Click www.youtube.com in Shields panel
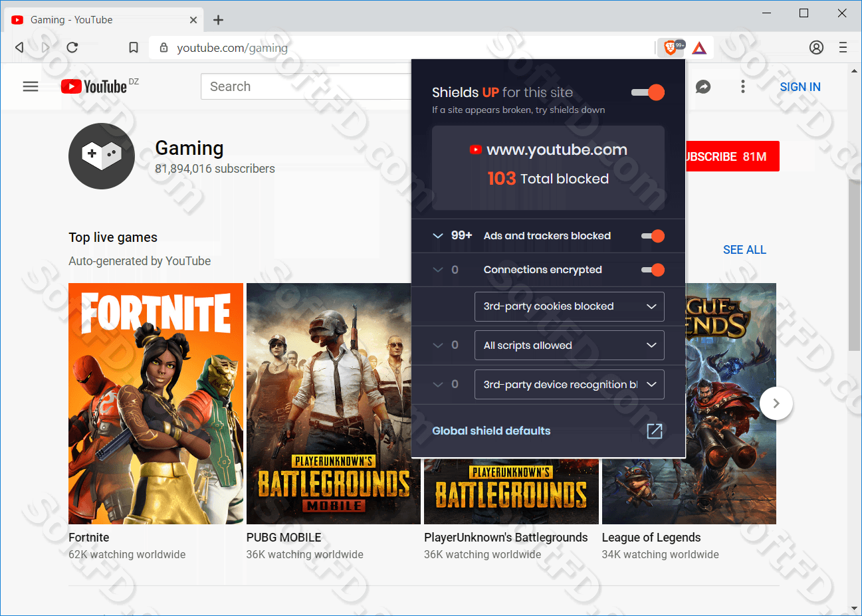The image size is (862, 616). (x=556, y=150)
